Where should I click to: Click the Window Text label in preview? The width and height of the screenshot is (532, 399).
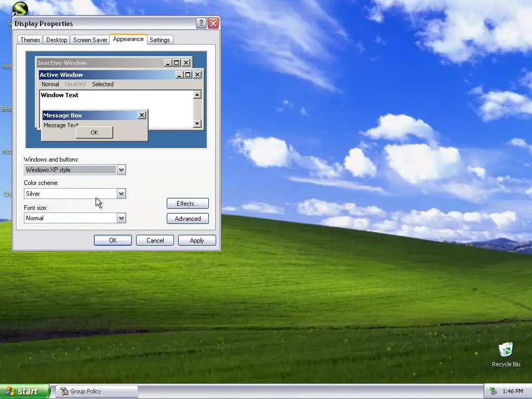pyautogui.click(x=60, y=95)
